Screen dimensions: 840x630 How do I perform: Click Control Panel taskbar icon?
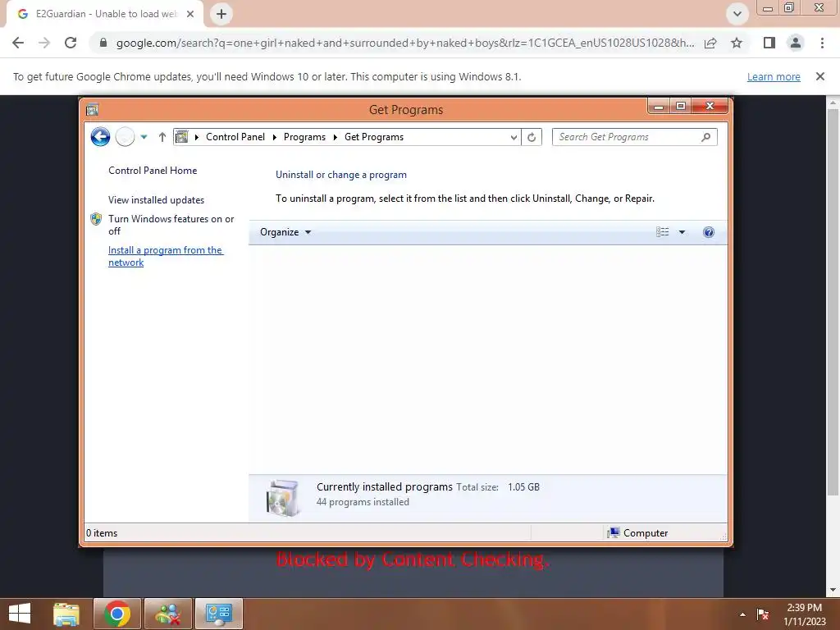coord(218,614)
